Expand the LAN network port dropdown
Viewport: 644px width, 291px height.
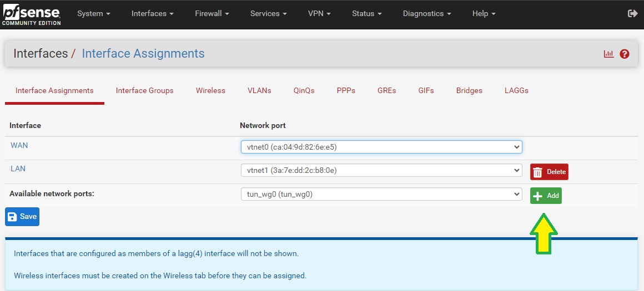(x=381, y=171)
